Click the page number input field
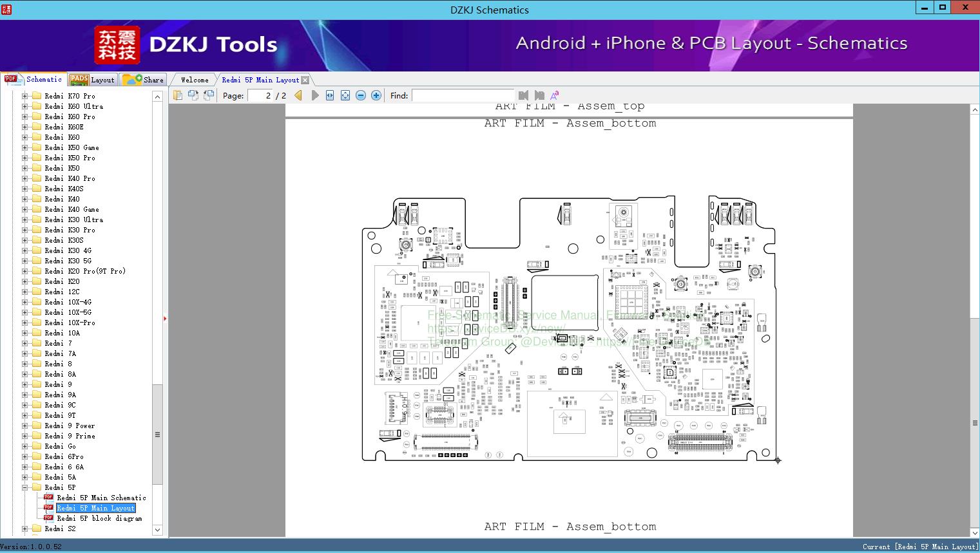 coord(259,95)
